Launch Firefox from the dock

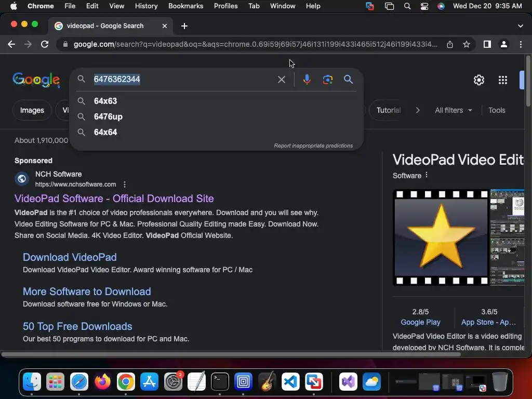click(x=102, y=381)
